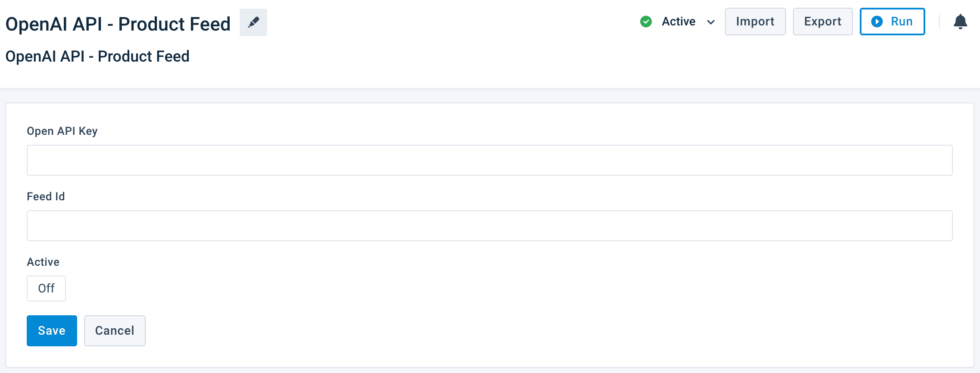Focus the Feed Id input field
Viewport: 980px width, 373px height.
click(490, 226)
